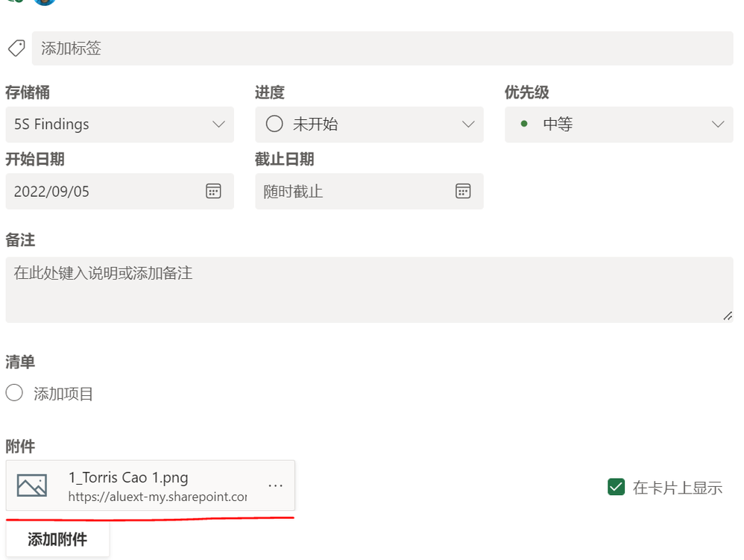The image size is (744, 560).
Task: Click the green medium-priority dot icon
Action: click(x=524, y=124)
